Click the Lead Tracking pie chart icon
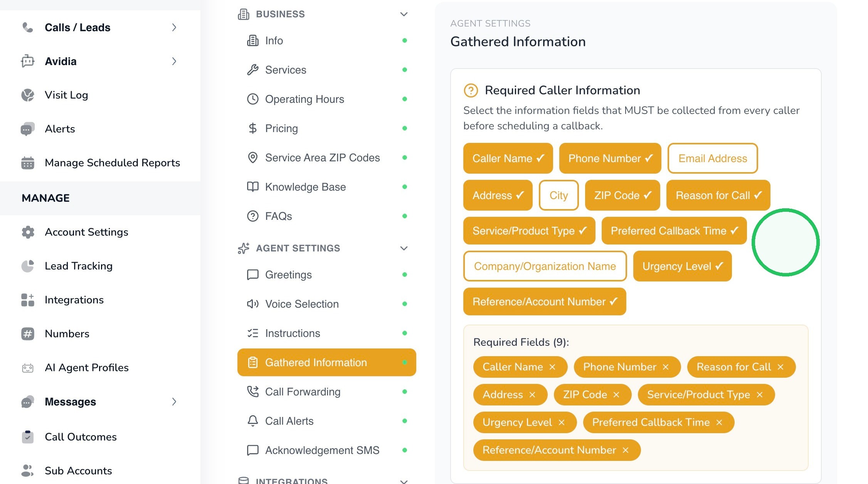The height and width of the screenshot is (484, 868). [27, 266]
